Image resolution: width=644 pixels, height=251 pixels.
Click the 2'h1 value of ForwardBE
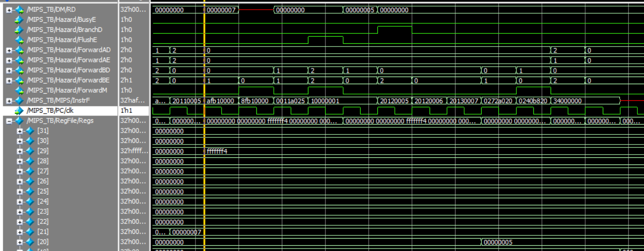tap(127, 80)
